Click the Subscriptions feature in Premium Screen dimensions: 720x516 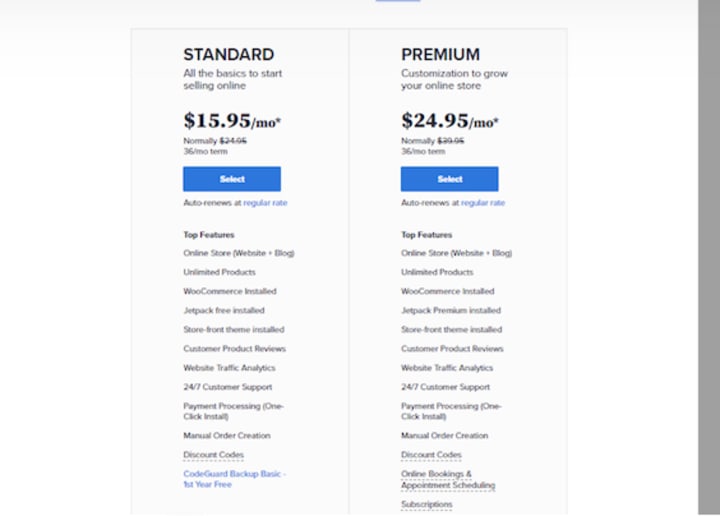(426, 504)
